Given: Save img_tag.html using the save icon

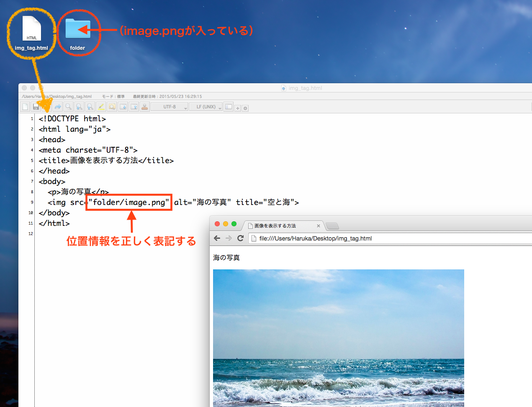Looking at the screenshot, I should pos(36,107).
